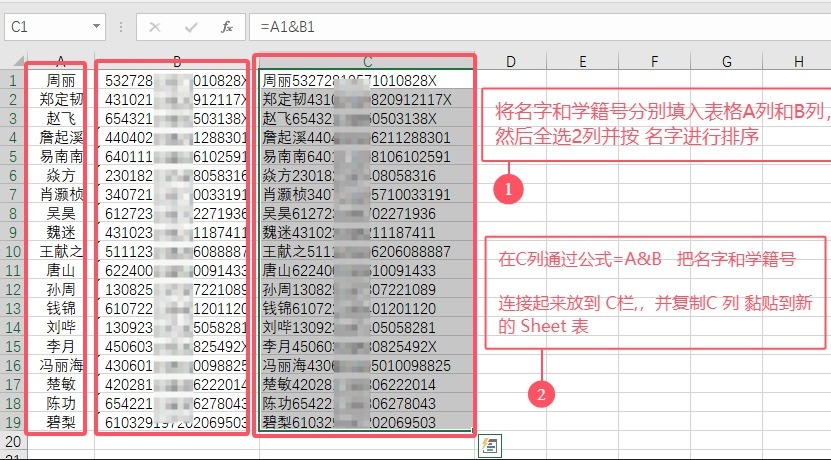Select column E header
Viewport: 831px width, 460px height.
582,61
